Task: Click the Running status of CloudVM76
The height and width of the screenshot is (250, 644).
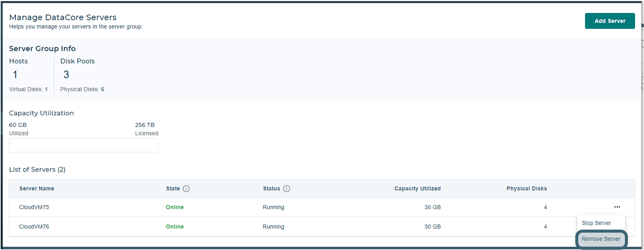Action: (x=273, y=226)
